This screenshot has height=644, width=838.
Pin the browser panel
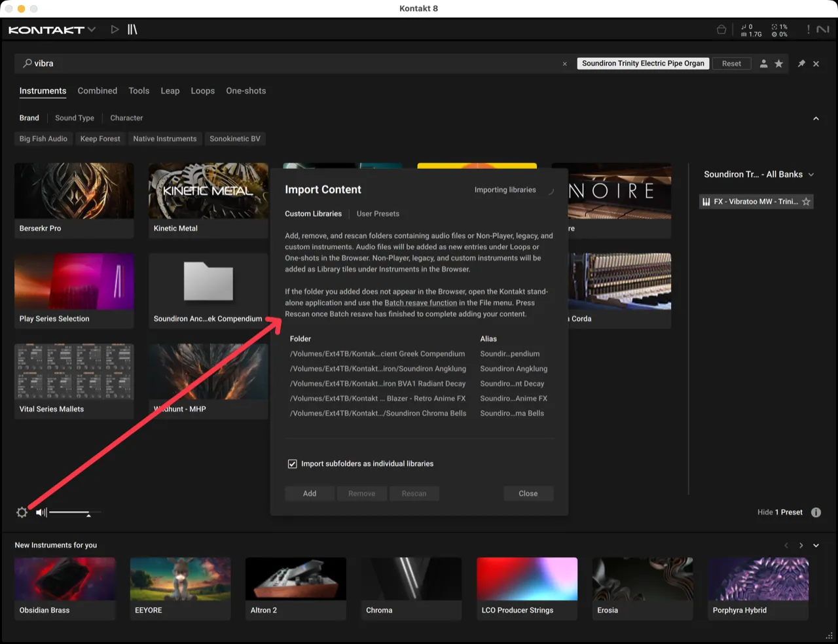tap(801, 63)
